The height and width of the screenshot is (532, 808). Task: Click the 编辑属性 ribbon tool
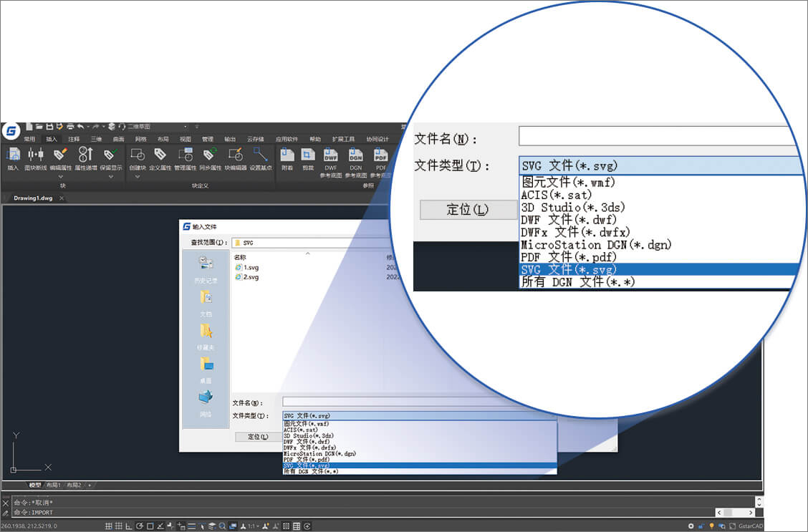pyautogui.click(x=60, y=158)
